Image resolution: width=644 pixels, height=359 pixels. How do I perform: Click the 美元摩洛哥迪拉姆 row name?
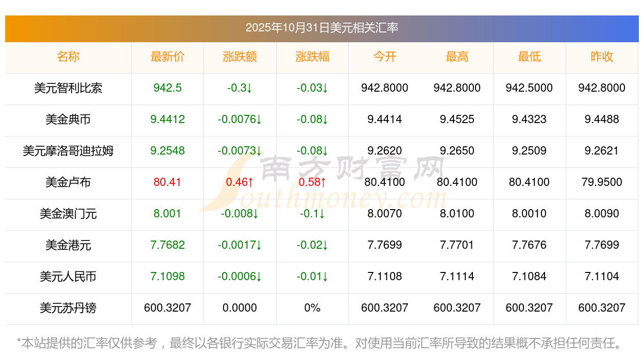pyautogui.click(x=68, y=151)
